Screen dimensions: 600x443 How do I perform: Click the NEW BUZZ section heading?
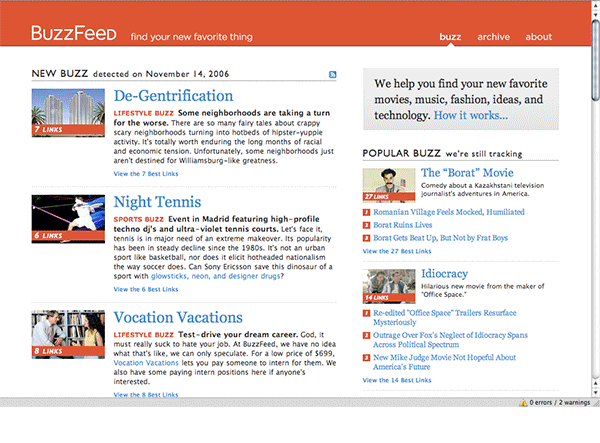(60, 73)
